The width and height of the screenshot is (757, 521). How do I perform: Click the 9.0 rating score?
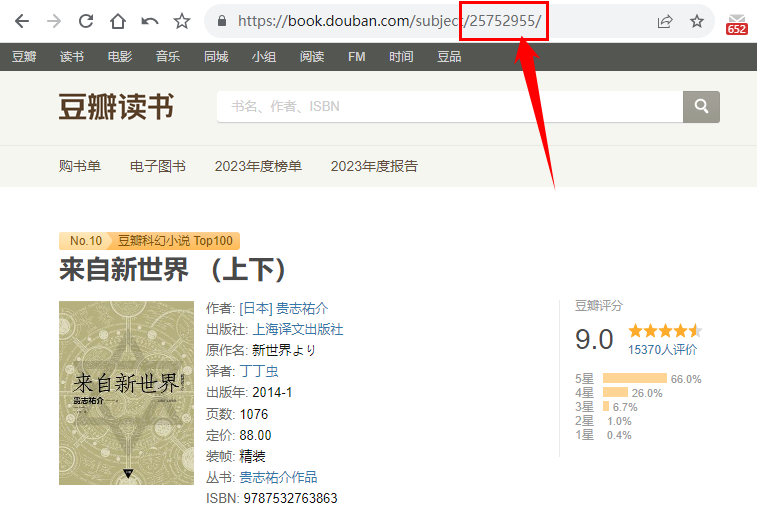coord(594,339)
